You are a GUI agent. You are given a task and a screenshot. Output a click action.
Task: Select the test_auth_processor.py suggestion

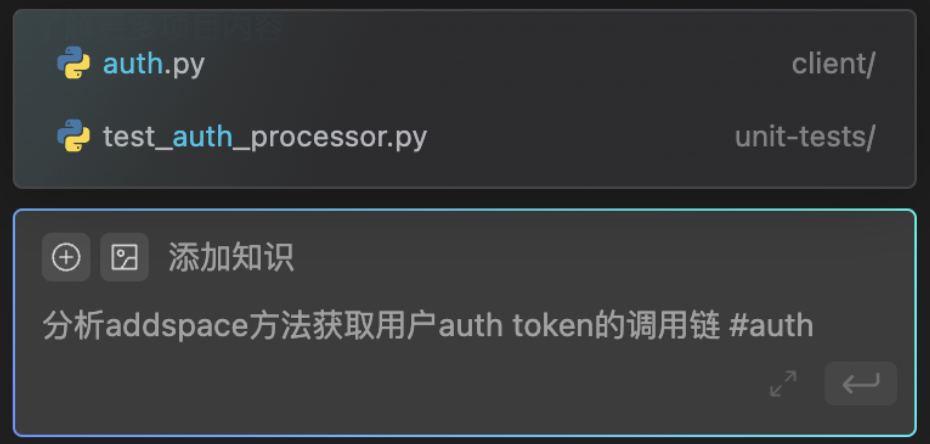[464, 136]
